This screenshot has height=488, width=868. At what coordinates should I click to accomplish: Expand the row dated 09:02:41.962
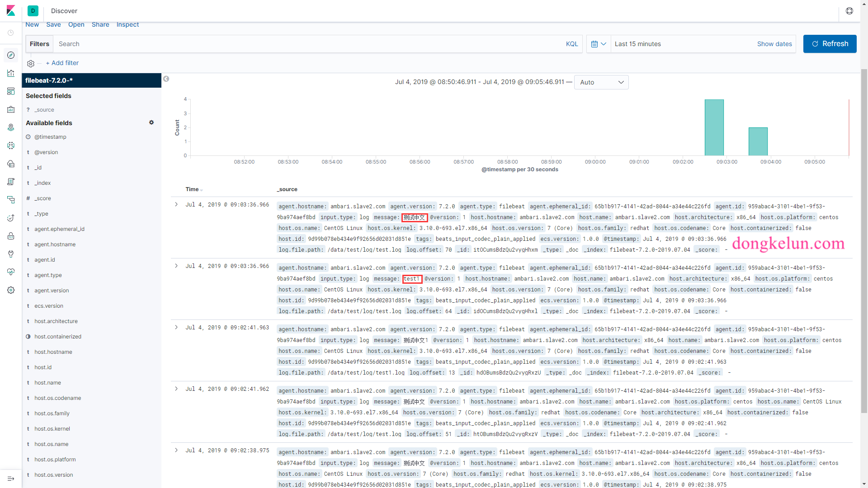point(176,389)
